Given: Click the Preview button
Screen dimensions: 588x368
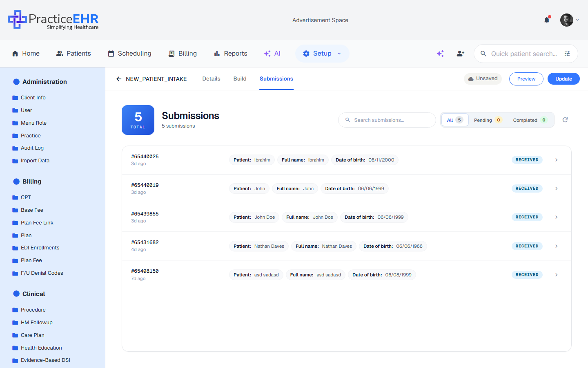Looking at the screenshot, I should [x=526, y=79].
